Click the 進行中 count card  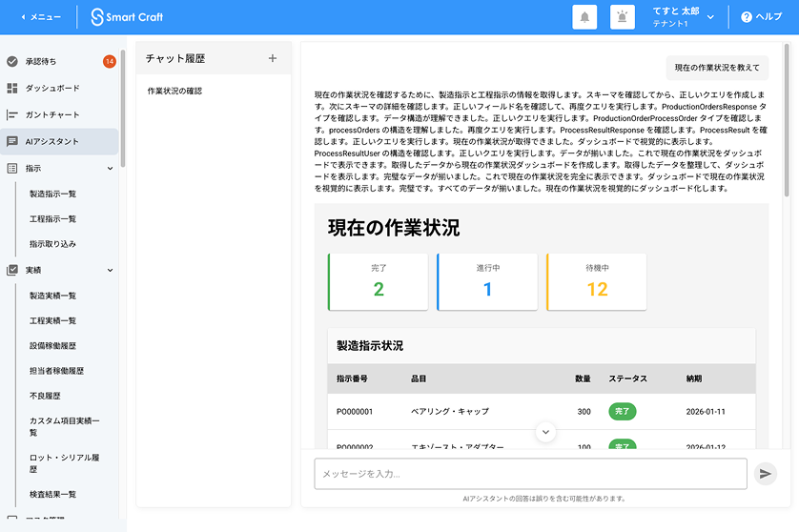click(487, 282)
